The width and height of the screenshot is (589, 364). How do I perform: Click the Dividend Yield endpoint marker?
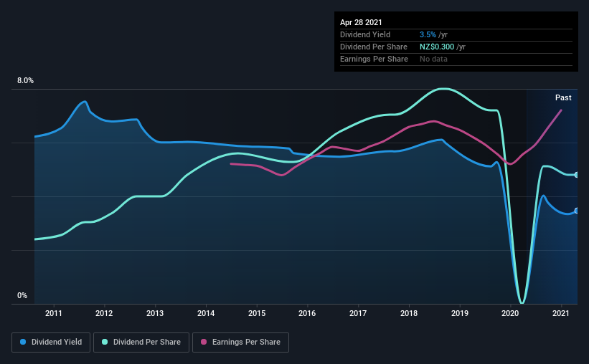coord(577,211)
